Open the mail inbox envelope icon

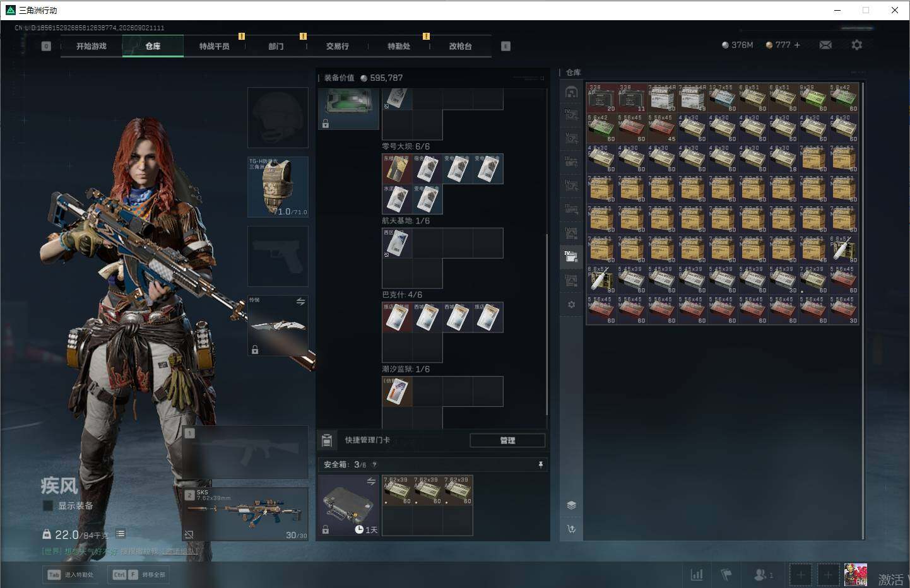click(825, 45)
